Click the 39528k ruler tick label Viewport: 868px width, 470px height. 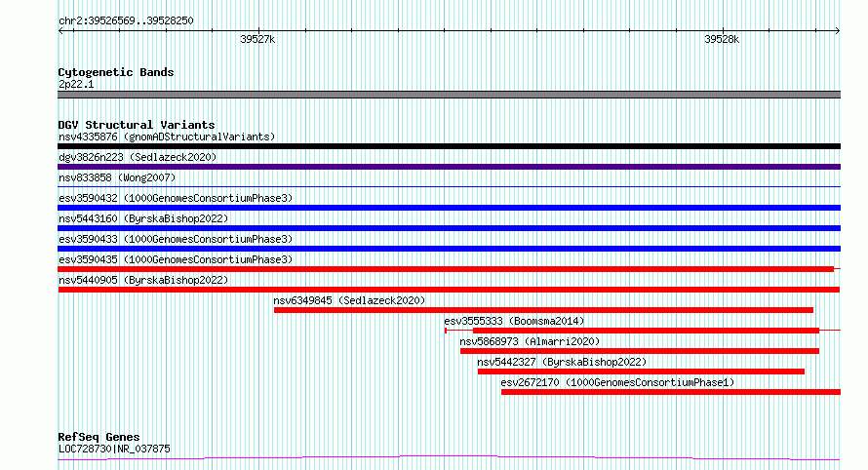(722, 39)
